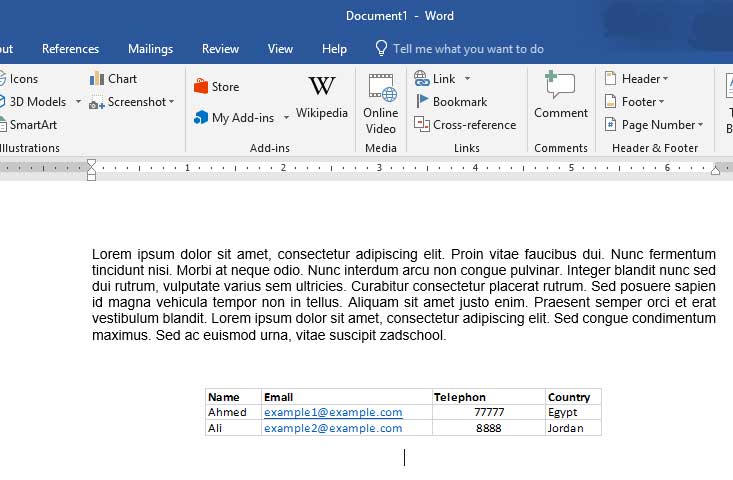733x480 pixels.
Task: Click the Icons button in Illustrations
Action: point(19,79)
